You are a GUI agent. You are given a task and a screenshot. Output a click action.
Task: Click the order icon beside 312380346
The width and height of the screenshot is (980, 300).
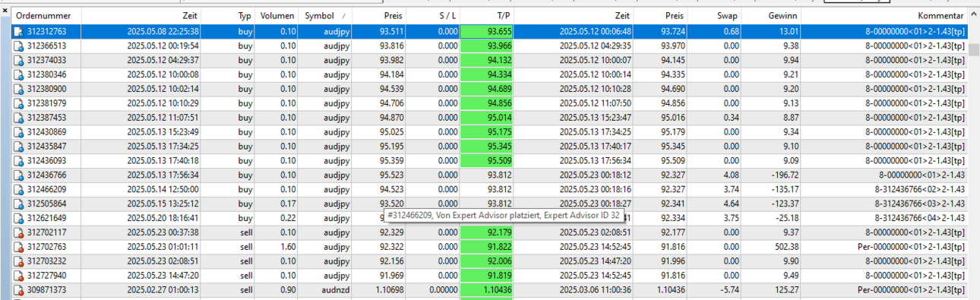[18, 74]
